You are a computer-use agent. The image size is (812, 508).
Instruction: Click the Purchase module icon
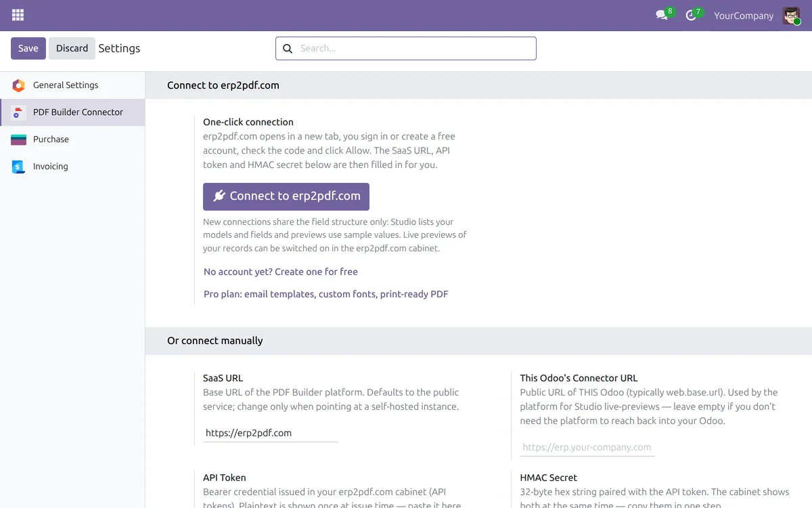pos(19,140)
